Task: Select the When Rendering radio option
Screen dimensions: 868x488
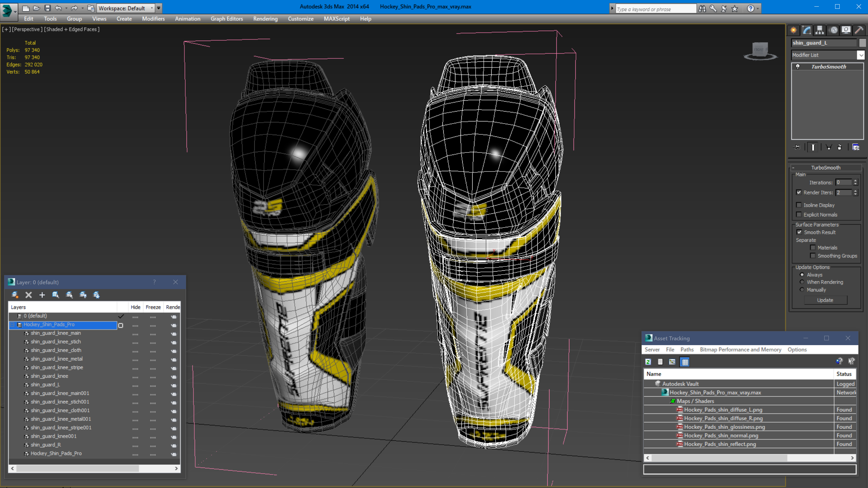Action: click(802, 282)
